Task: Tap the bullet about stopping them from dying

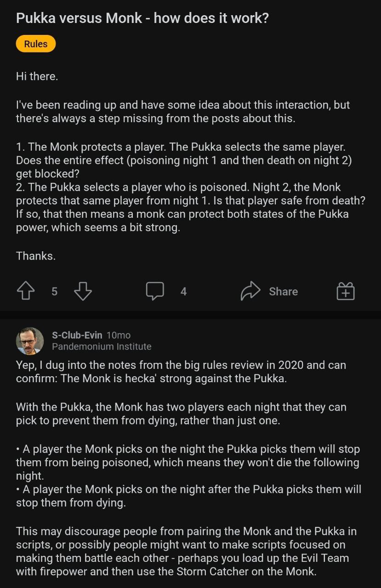Action: (188, 496)
